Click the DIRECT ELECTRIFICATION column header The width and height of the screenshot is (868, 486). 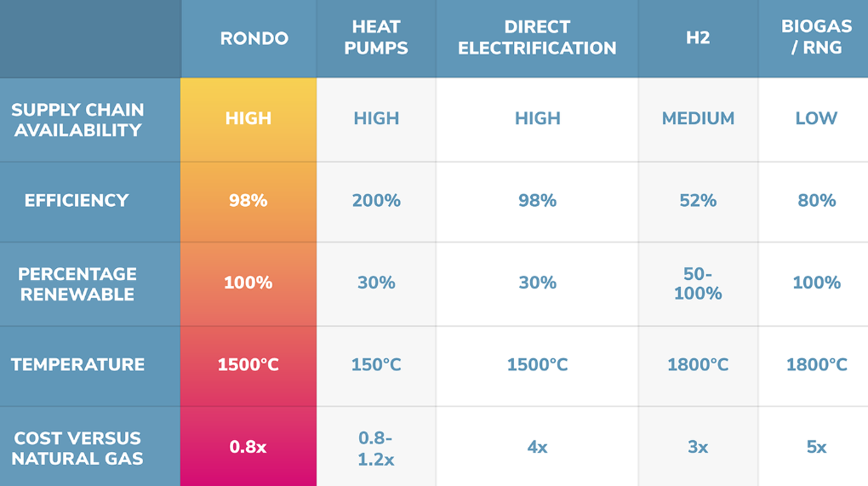click(537, 38)
